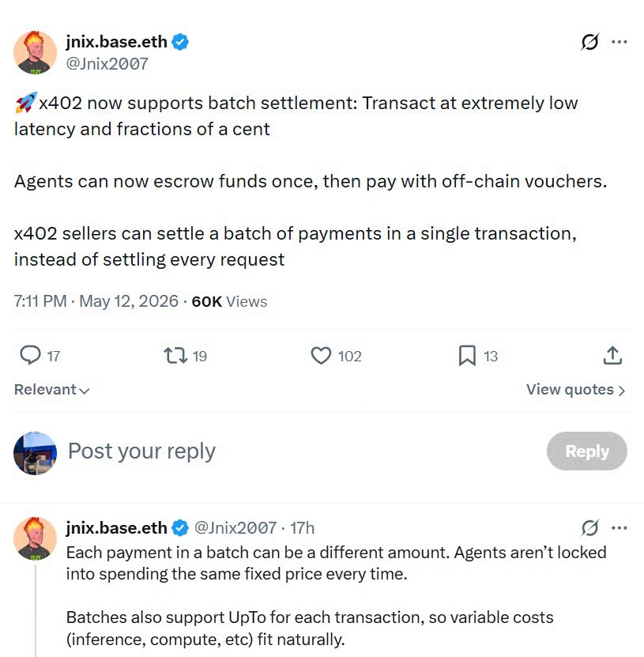Click the grey Reply button
The width and height of the screenshot is (644, 657).
586,451
